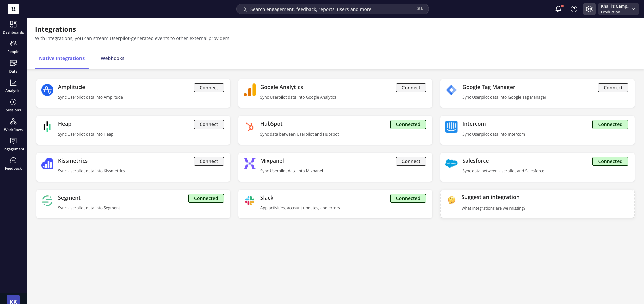Click the search magnifier icon
644x304 pixels.
point(245,9)
